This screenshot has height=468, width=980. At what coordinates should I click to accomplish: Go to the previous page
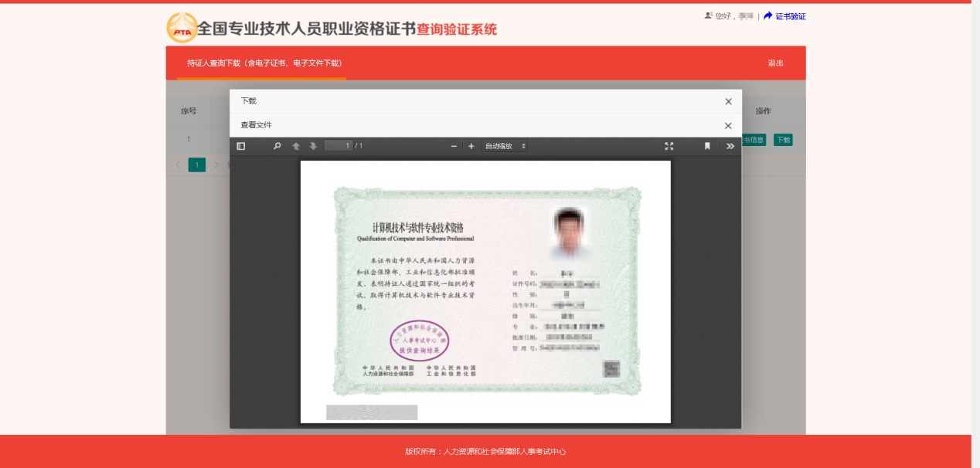point(296,146)
